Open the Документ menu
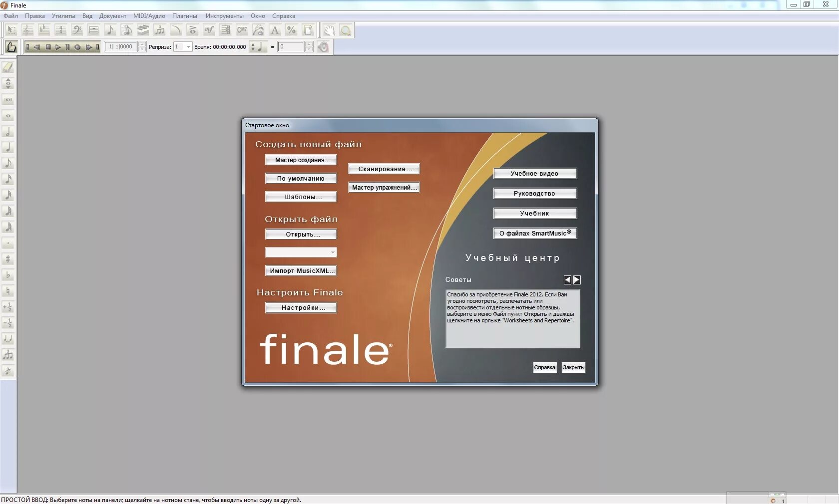839x504 pixels. [x=112, y=16]
